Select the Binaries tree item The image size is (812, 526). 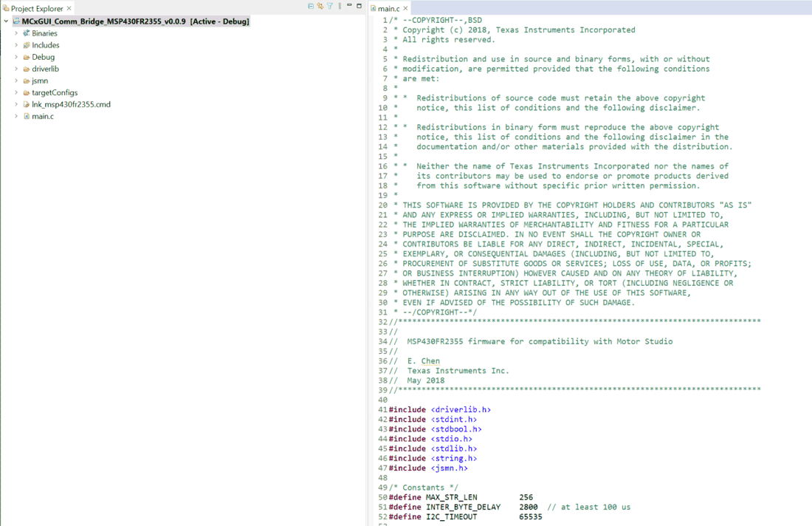click(x=42, y=33)
